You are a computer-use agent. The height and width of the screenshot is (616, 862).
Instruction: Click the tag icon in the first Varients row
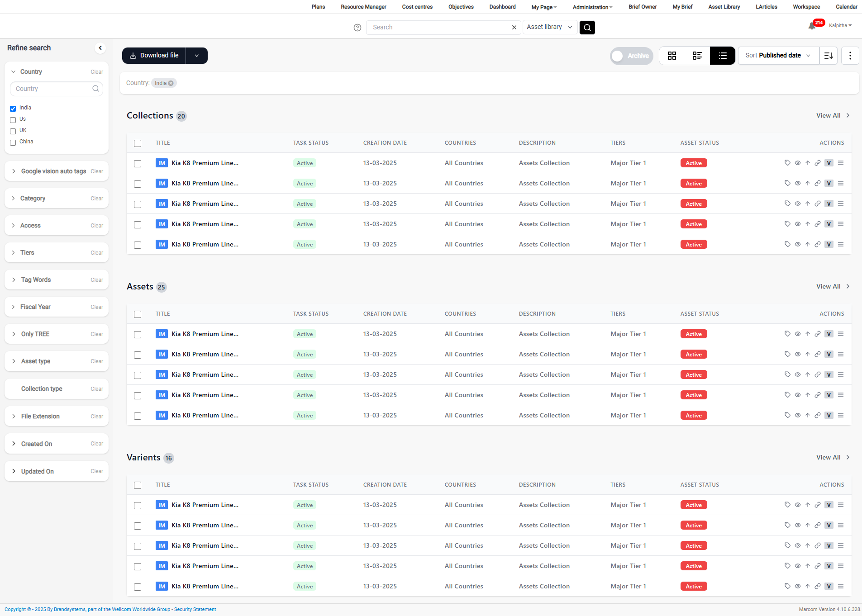(787, 505)
